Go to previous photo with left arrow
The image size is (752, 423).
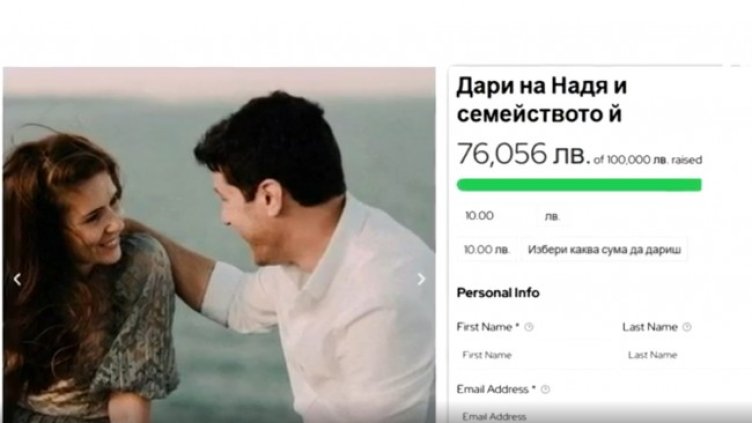(x=16, y=279)
